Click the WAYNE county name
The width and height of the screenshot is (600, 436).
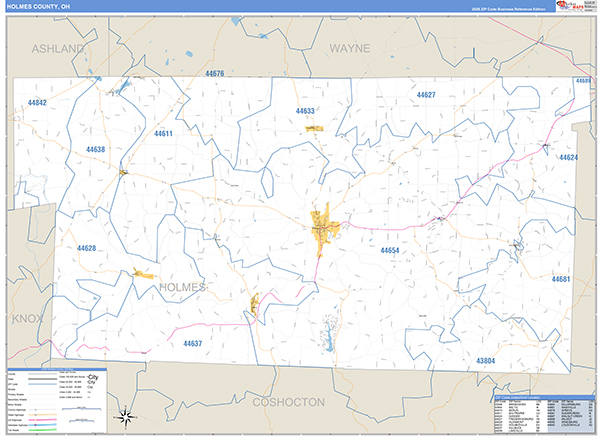[350, 48]
